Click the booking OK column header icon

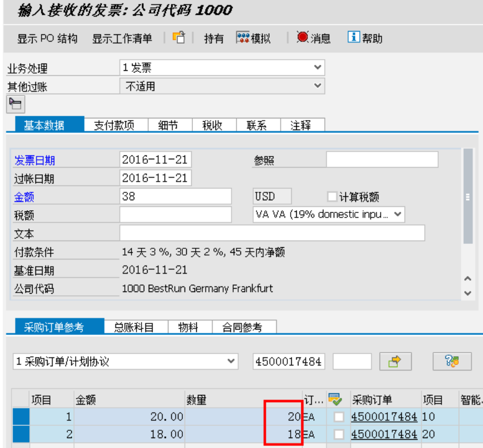[x=335, y=399]
